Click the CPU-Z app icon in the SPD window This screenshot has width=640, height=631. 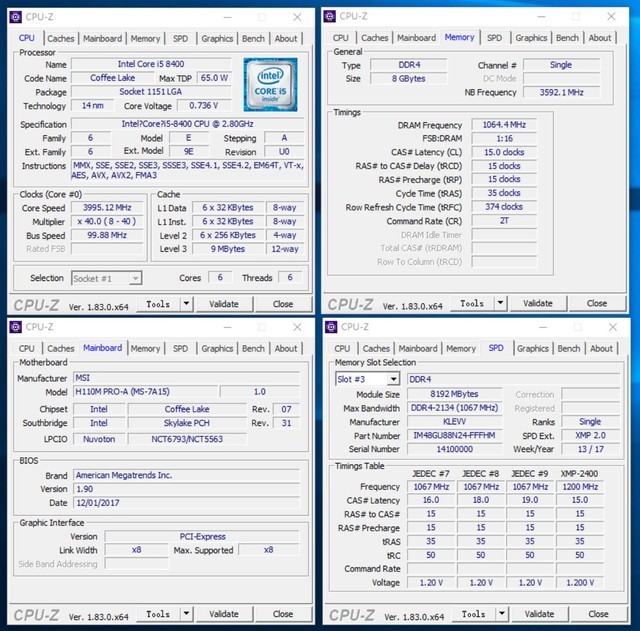coord(331,327)
